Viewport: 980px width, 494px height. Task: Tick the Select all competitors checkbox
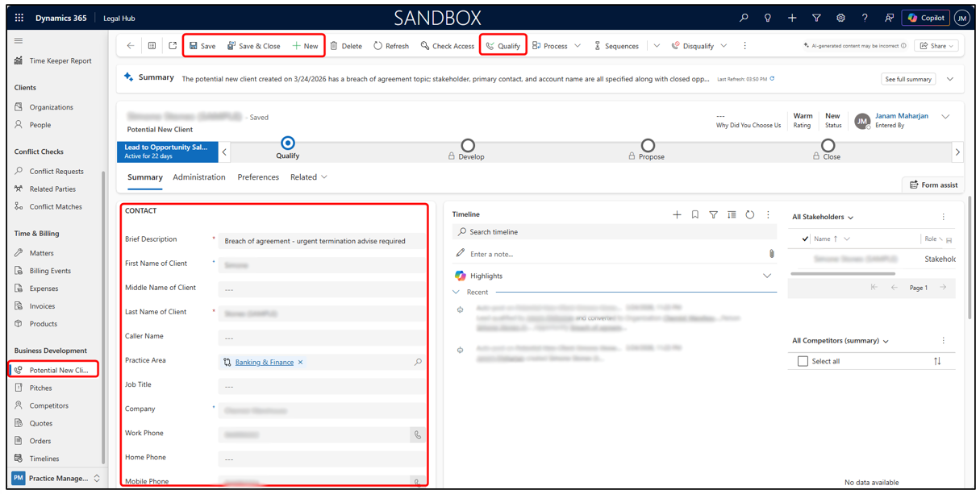(x=803, y=361)
